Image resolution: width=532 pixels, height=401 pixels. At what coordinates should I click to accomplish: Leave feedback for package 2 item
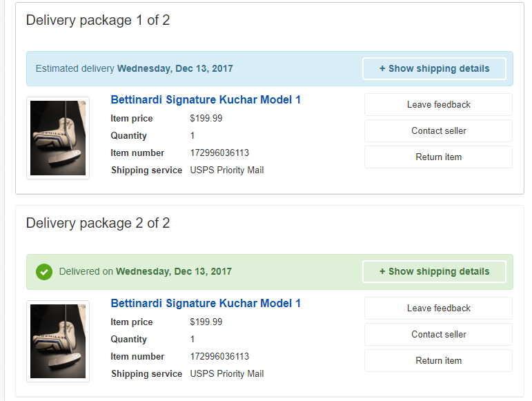[438, 308]
